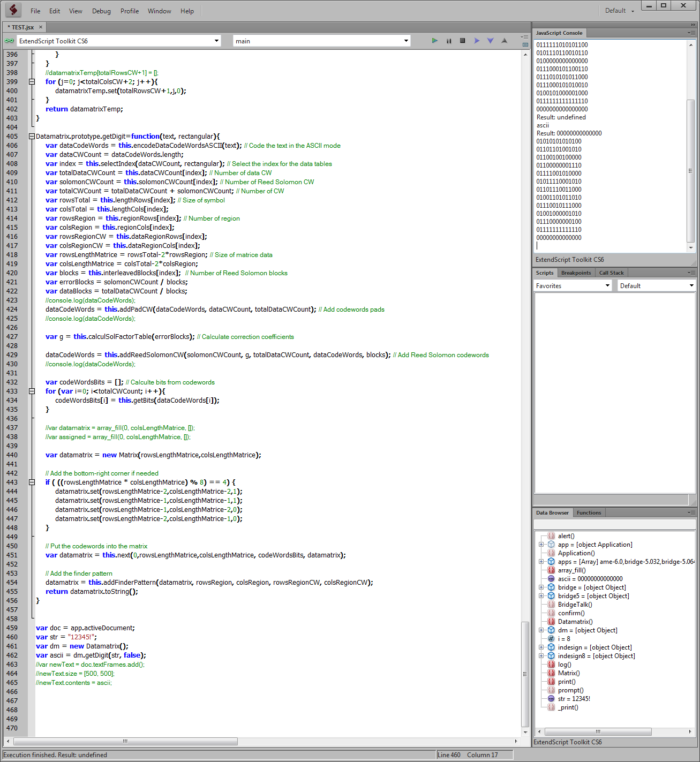
Task: Expand the app object node
Action: point(541,545)
